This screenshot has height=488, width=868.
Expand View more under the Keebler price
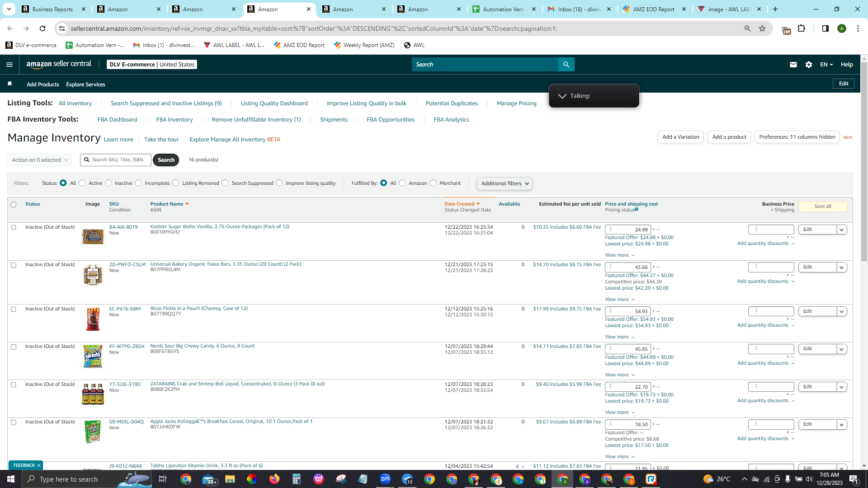[x=620, y=255]
